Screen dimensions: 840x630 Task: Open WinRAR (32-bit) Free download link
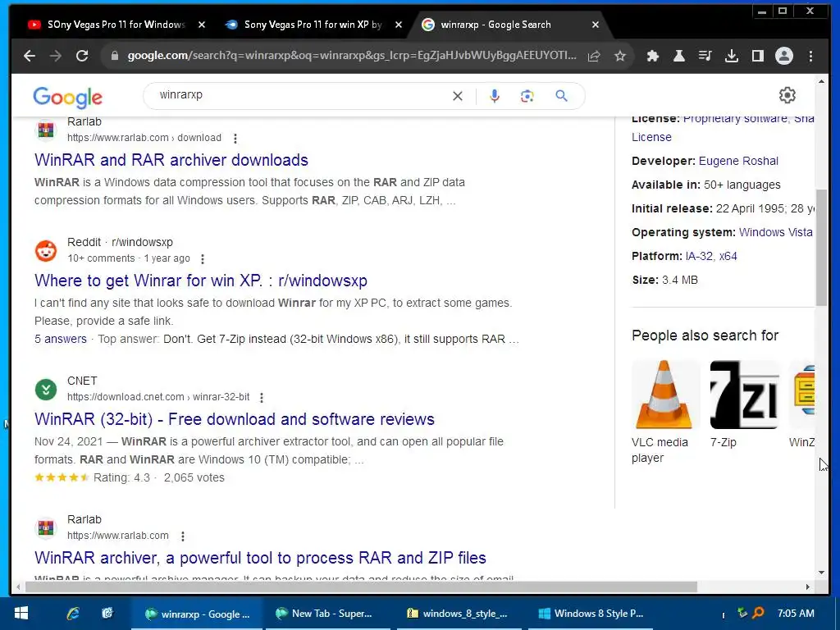[234, 419]
